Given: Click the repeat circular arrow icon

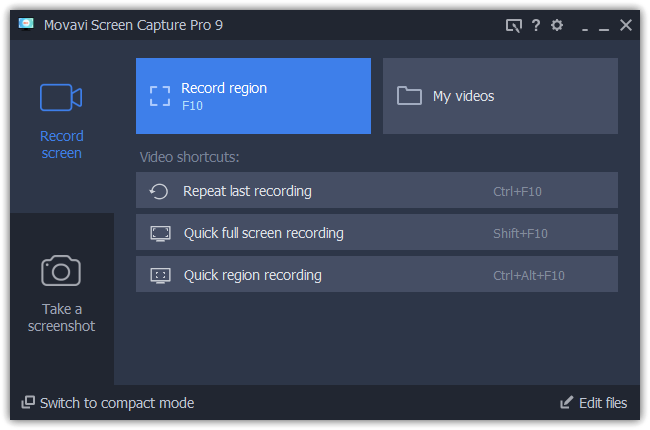Looking at the screenshot, I should [159, 191].
